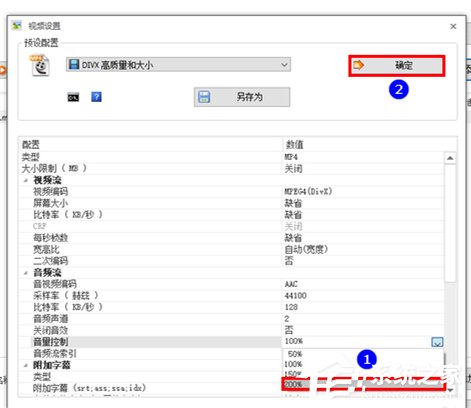Screen dimensions: 471x408
Task: Select the 音频流索引 row
Action: pos(151,353)
